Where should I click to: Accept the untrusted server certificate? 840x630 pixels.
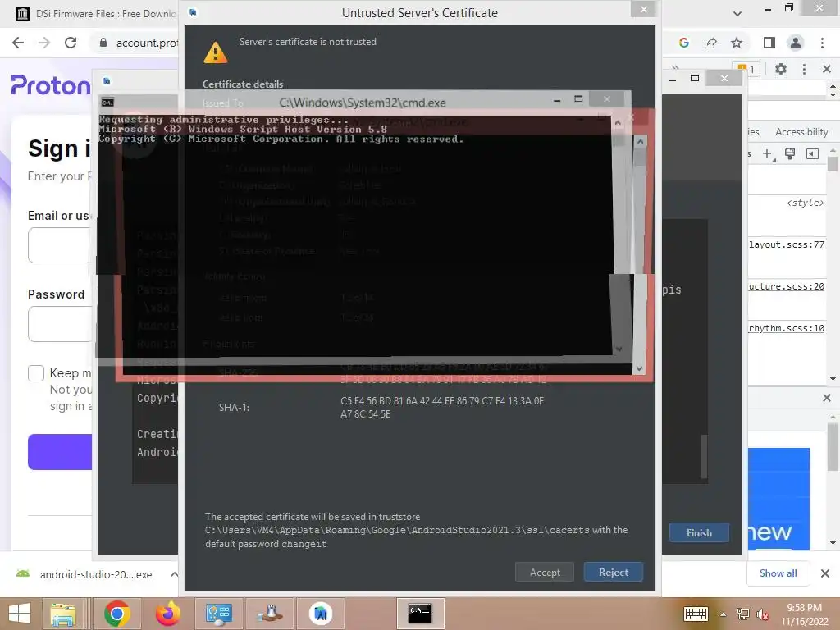[545, 572]
